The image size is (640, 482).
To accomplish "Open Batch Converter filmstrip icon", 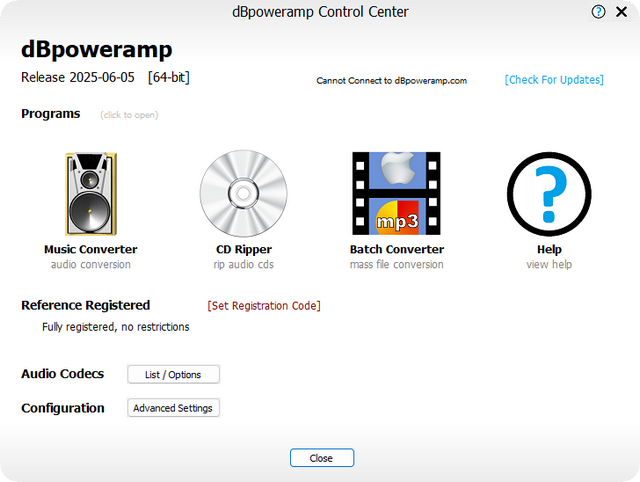I will click(396, 193).
